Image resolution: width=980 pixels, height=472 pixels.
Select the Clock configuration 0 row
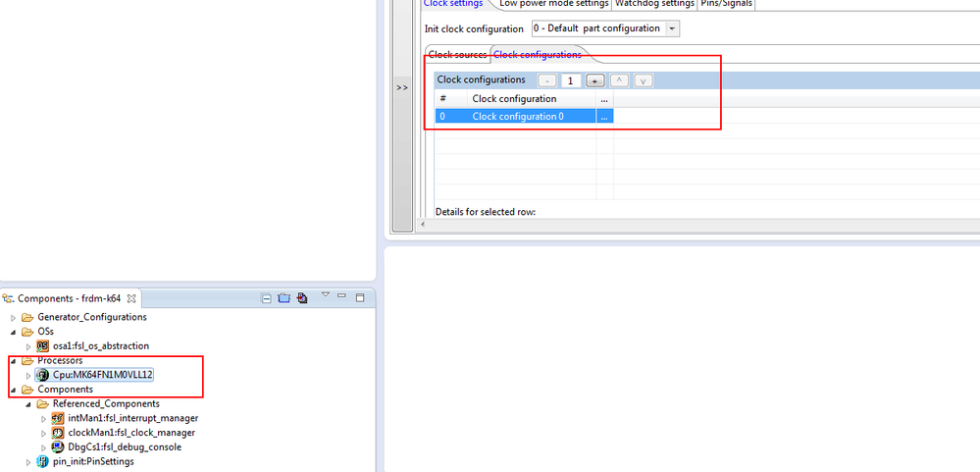point(525,116)
